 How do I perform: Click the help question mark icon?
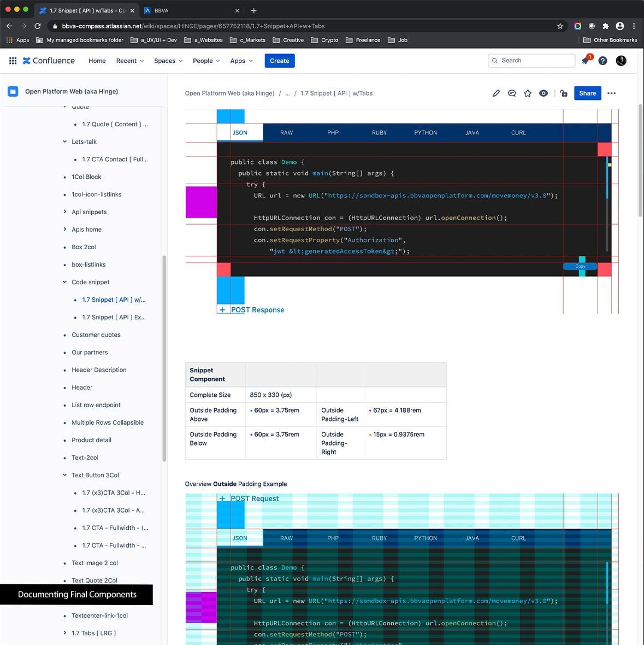(x=602, y=61)
